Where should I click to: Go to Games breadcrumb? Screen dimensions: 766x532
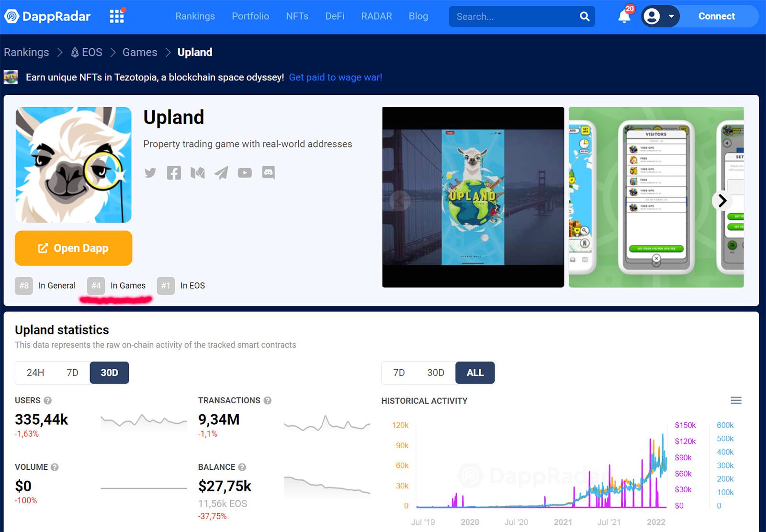140,52
